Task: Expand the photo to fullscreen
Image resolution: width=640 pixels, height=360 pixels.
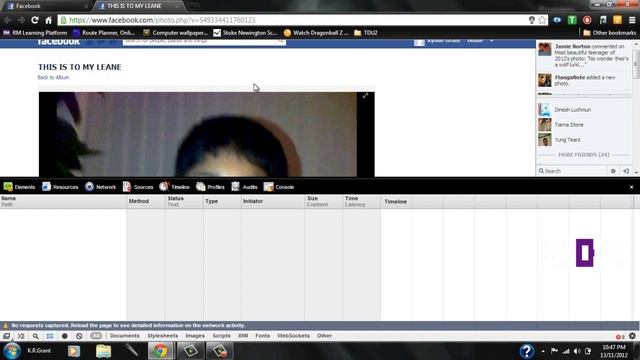Action: pyautogui.click(x=365, y=96)
